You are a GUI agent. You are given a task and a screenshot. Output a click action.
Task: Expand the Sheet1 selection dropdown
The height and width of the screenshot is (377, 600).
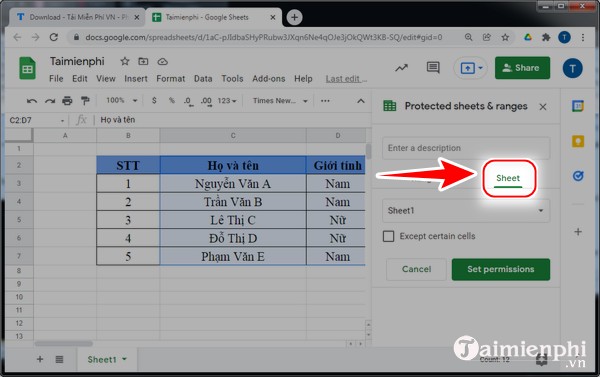466,211
